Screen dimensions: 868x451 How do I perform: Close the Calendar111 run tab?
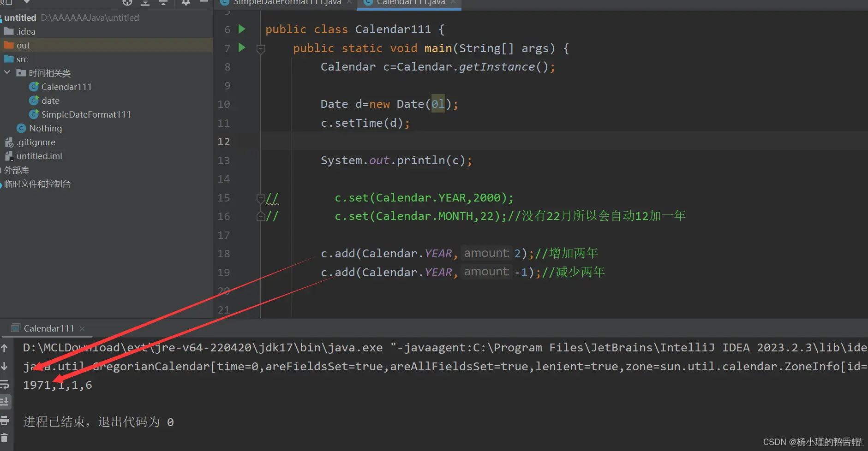(82, 329)
